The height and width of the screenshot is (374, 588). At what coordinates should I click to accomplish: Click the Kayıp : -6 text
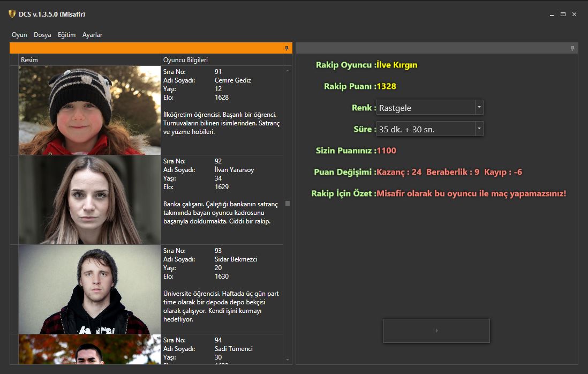click(503, 172)
